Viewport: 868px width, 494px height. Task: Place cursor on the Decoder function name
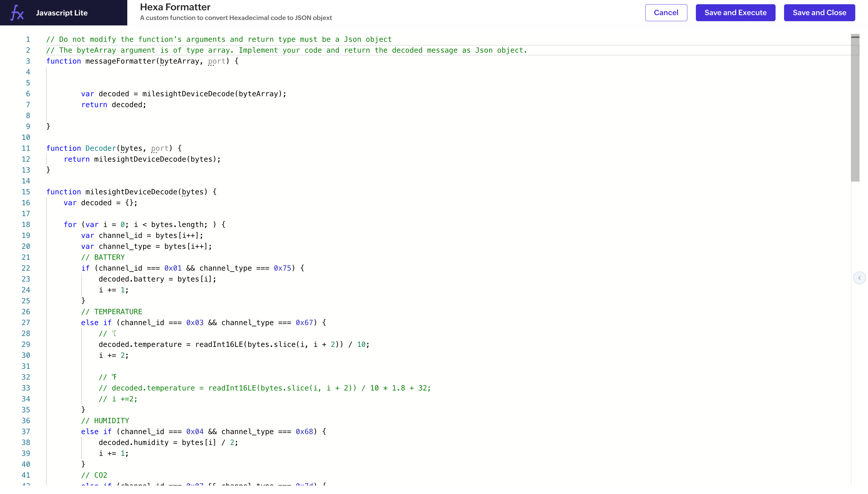tap(101, 148)
